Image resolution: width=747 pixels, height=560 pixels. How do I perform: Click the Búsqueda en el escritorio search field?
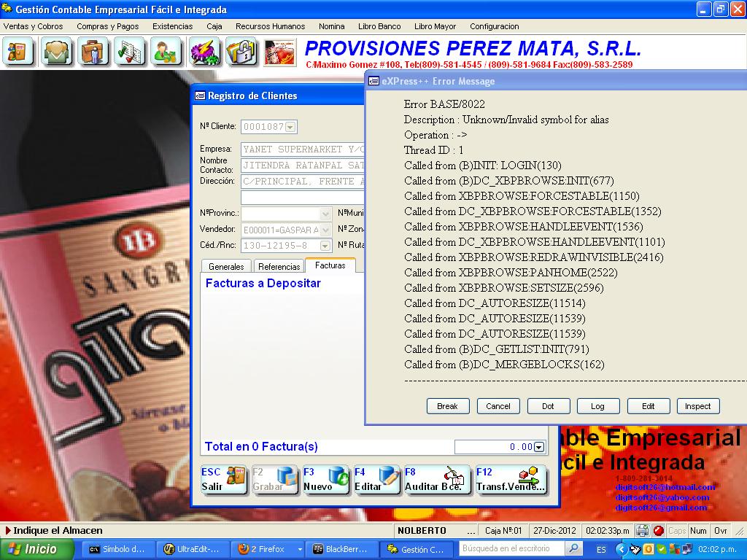click(x=510, y=547)
